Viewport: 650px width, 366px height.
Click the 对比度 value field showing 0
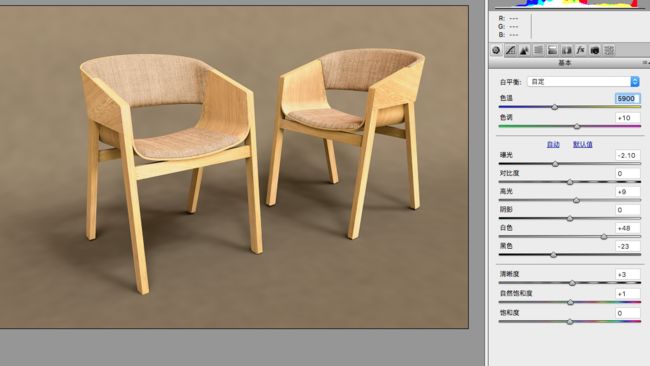click(x=628, y=174)
